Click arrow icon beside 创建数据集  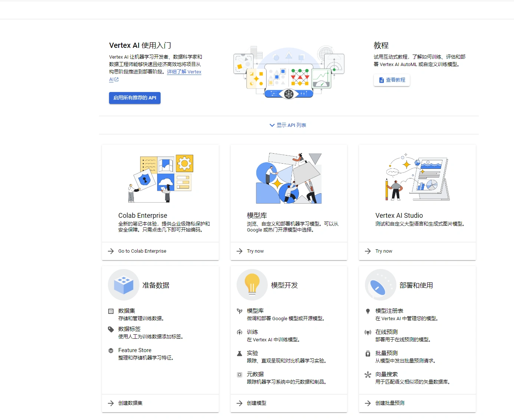111,403
